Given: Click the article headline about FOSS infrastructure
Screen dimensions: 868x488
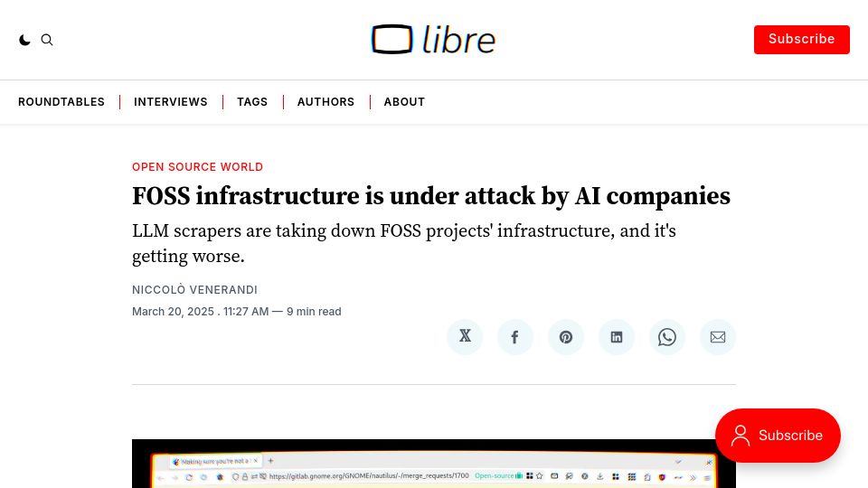Looking at the screenshot, I should [431, 196].
